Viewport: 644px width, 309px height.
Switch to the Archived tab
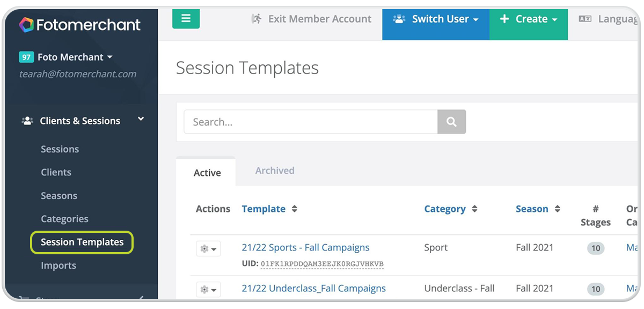click(275, 171)
